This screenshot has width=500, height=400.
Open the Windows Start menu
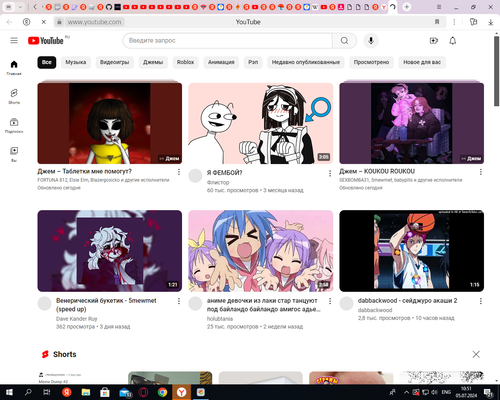[x=9, y=392]
